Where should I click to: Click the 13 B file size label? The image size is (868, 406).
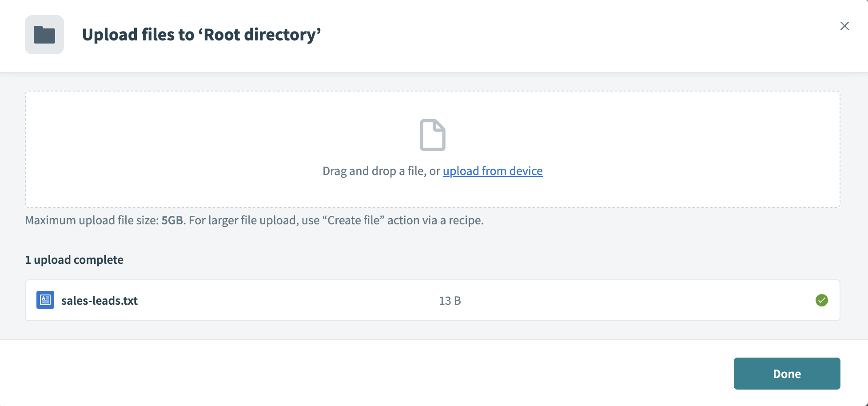pos(450,300)
